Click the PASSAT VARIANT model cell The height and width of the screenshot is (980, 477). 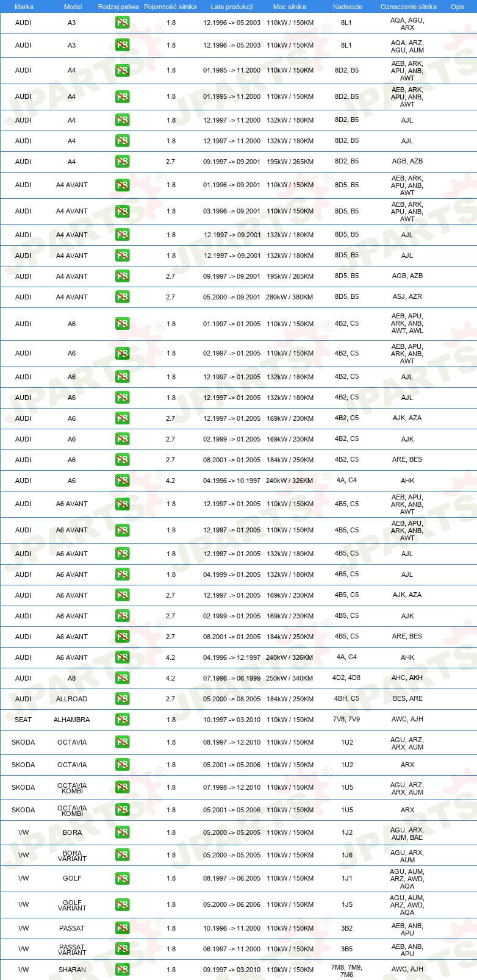tap(72, 950)
